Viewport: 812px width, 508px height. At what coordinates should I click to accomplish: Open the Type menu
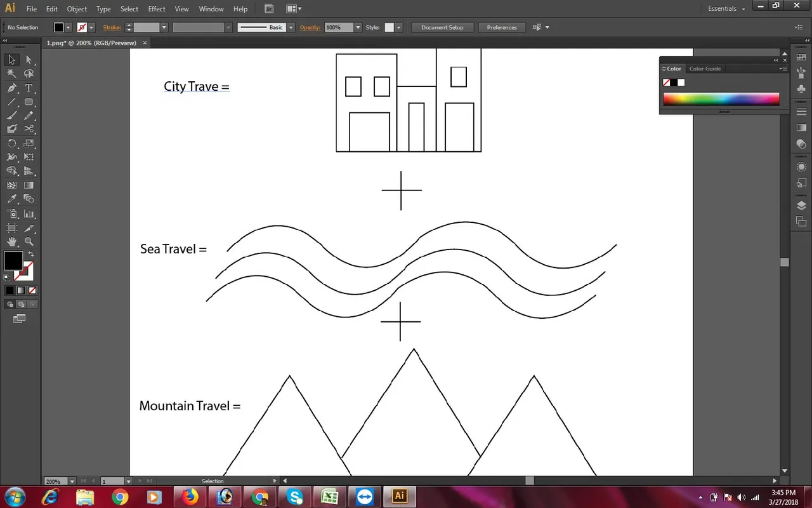click(x=103, y=9)
